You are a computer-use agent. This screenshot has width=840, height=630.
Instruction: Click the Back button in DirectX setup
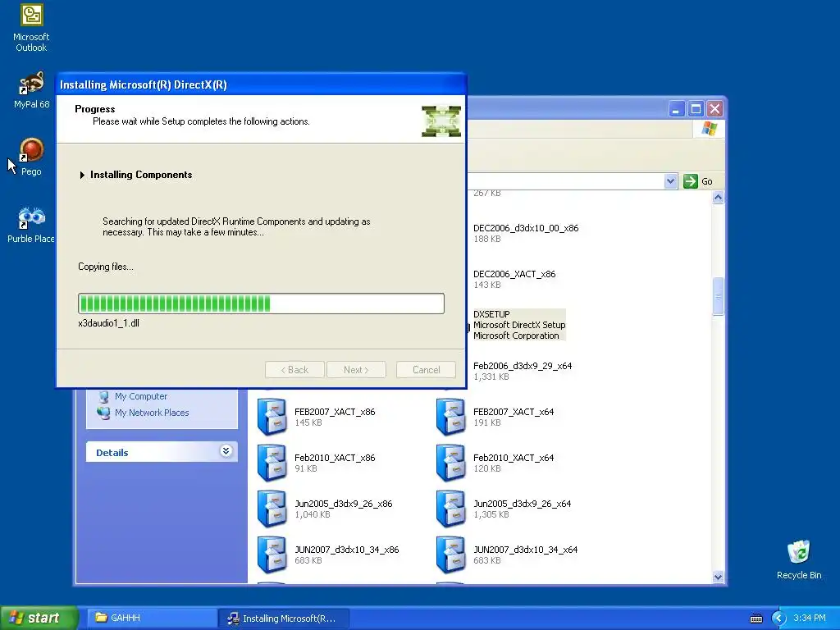tap(294, 370)
